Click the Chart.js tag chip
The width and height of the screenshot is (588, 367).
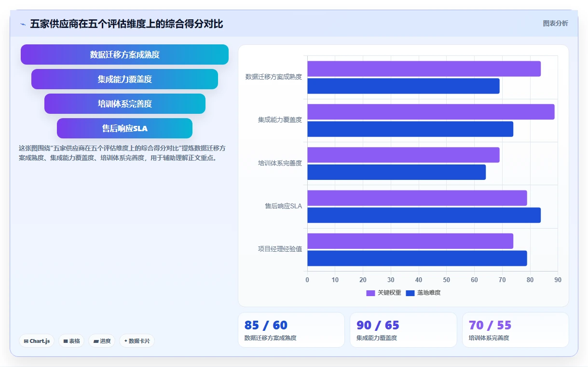(x=37, y=341)
